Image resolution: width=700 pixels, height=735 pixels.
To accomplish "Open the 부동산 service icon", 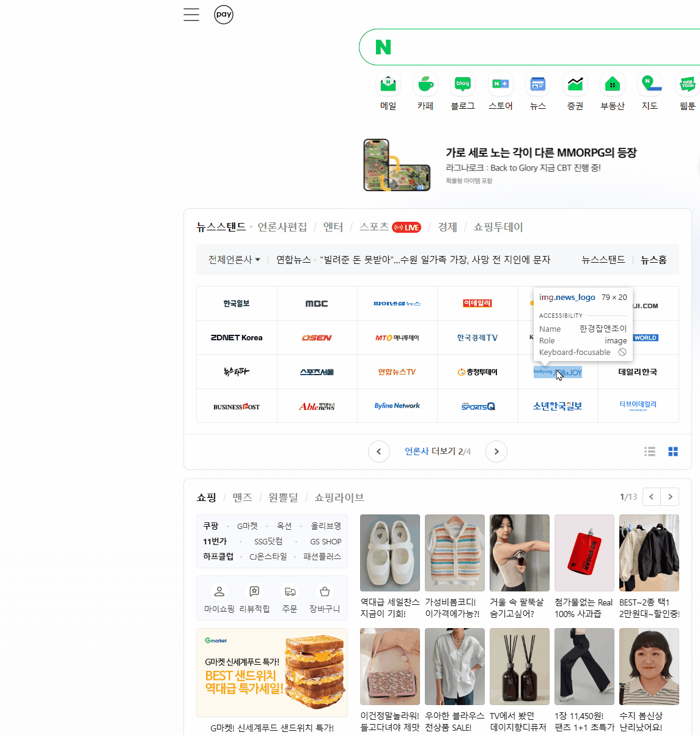I will [613, 84].
